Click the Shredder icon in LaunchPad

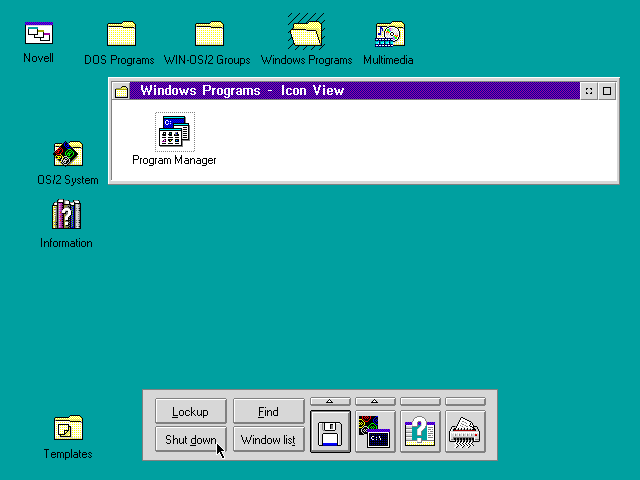coord(465,432)
